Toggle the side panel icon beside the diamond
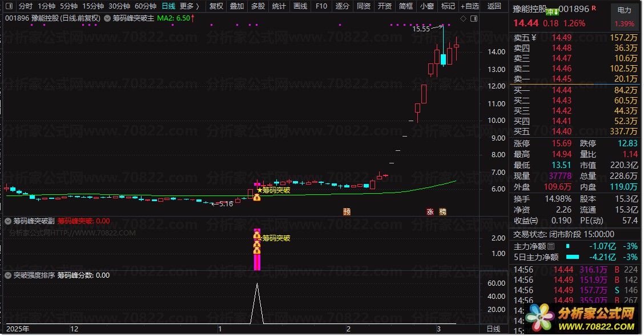The height and width of the screenshot is (336, 644). pyautogui.click(x=473, y=18)
